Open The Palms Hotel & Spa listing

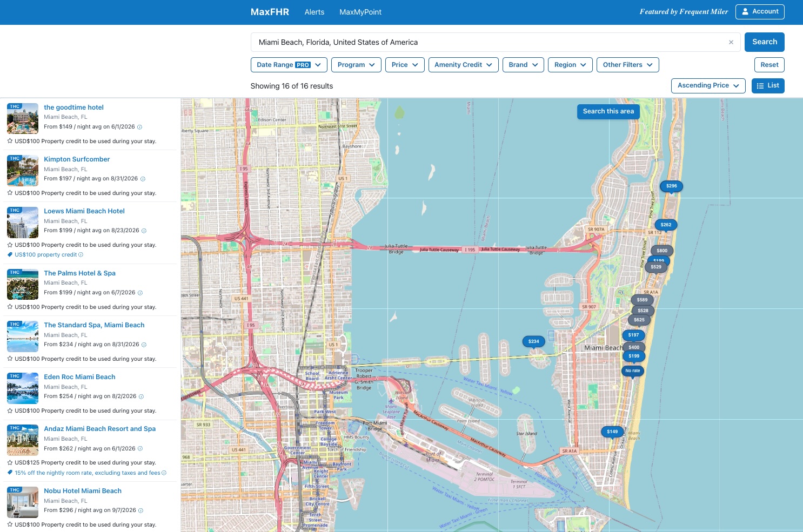coord(79,273)
